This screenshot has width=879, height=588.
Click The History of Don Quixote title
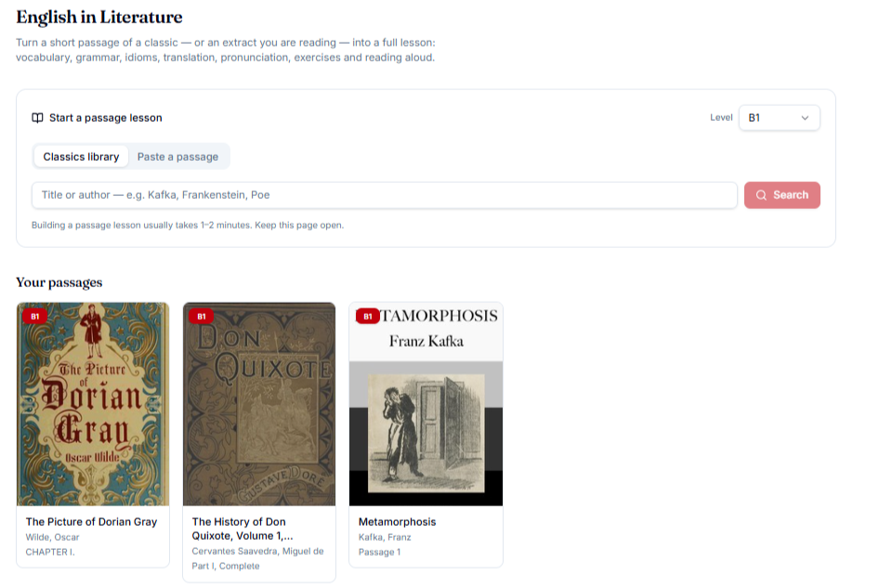tap(243, 529)
